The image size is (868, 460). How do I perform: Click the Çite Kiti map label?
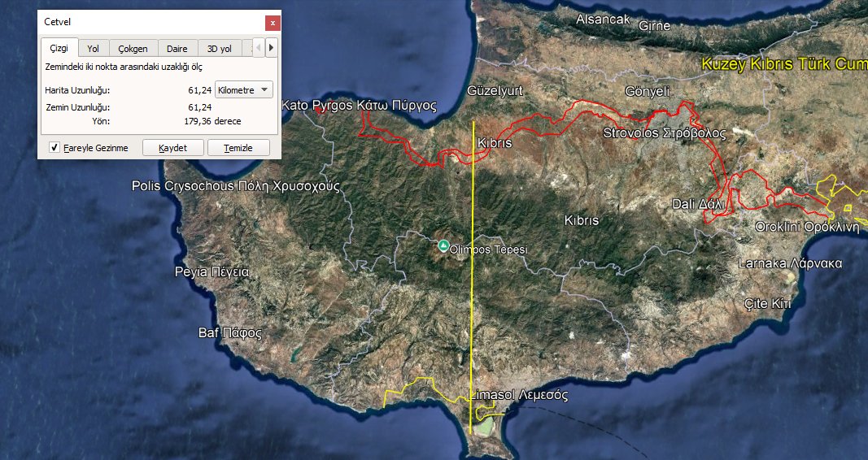(x=767, y=303)
